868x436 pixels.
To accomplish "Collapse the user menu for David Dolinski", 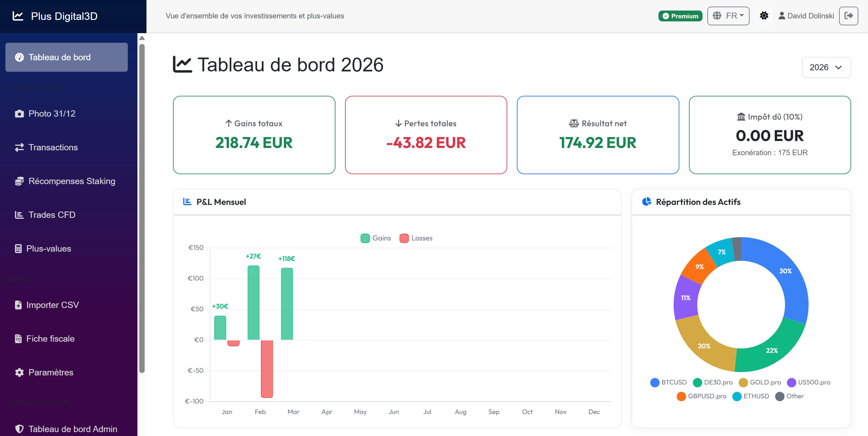I will (806, 15).
